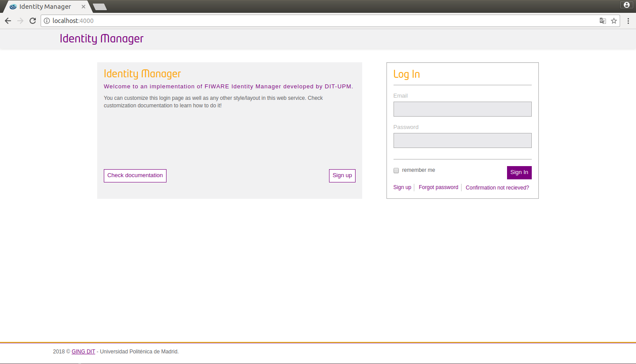This screenshot has height=364, width=636.
Task: Click the Identity Manager header logo
Action: click(x=102, y=38)
